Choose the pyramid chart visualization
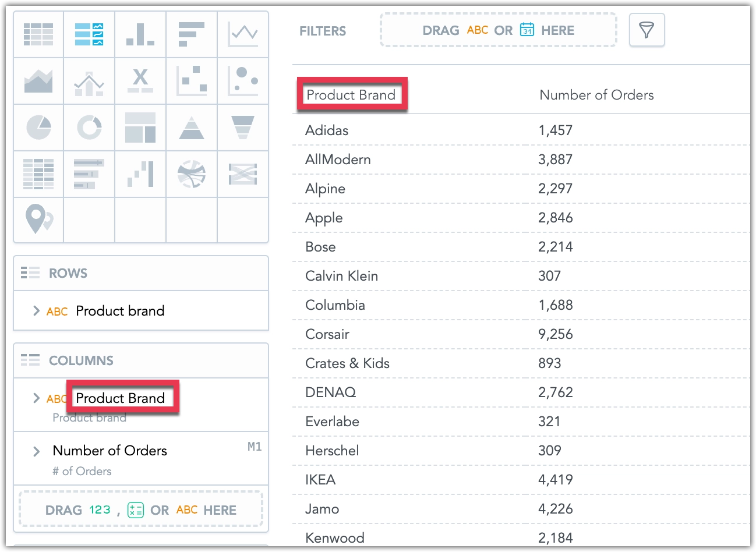Screen dimensions: 756x552 (x=192, y=128)
